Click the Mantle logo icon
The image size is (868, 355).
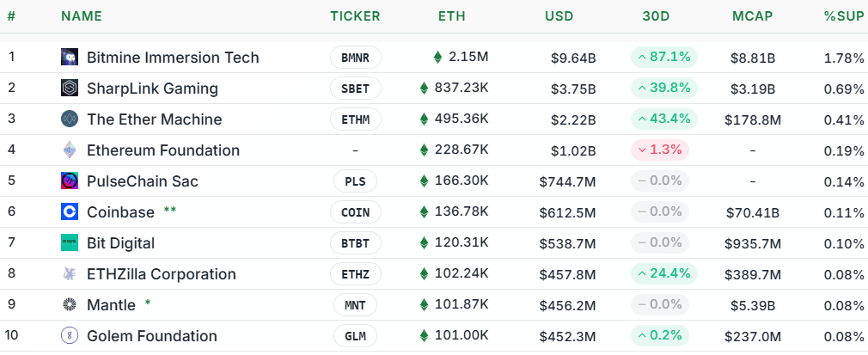(70, 305)
